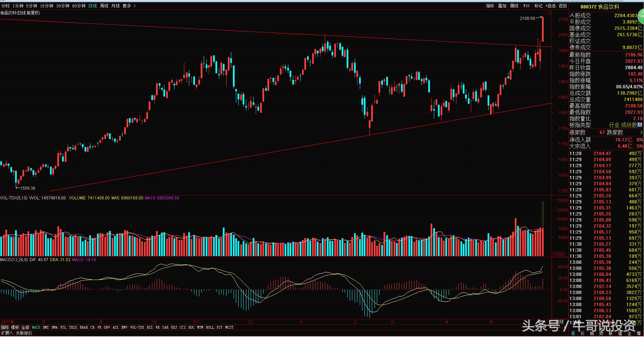This screenshot has width=644, height=337.
Task: Click the diamond icon above the chart
Action: pos(544,13)
